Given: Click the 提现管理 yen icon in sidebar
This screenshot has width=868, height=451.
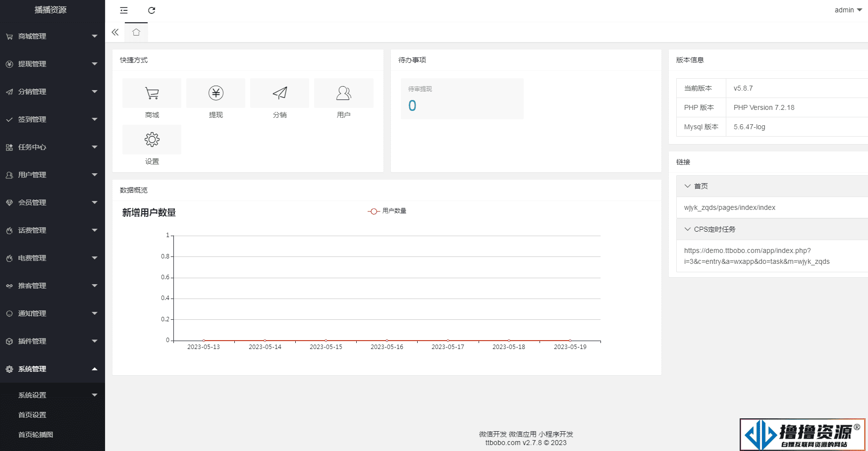Looking at the screenshot, I should pos(9,64).
